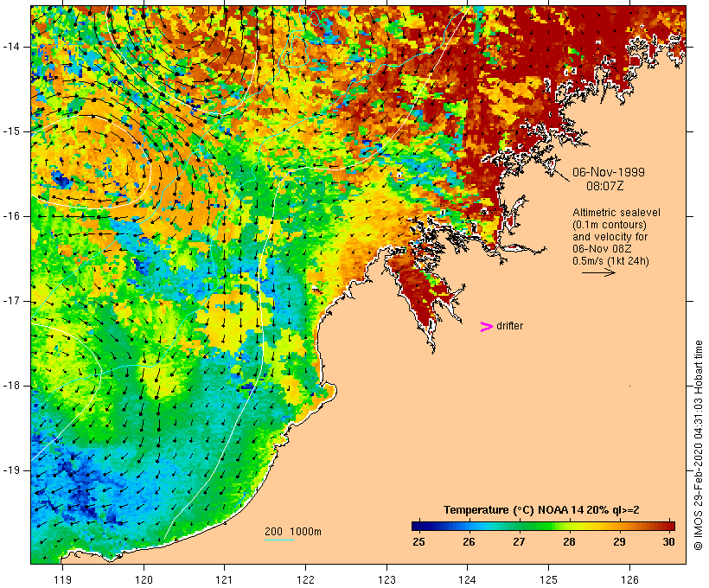Click latitude axis label -15

[x=11, y=131]
